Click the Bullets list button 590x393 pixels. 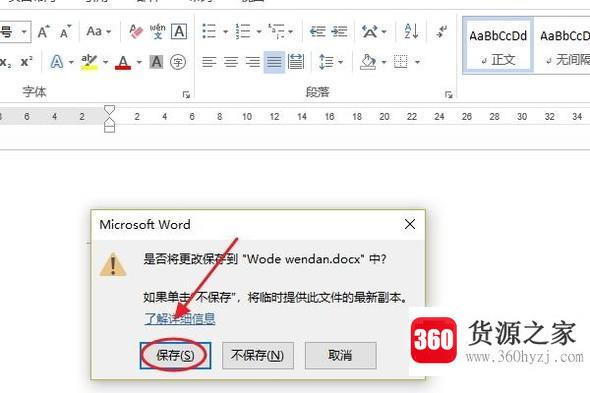coord(209,31)
